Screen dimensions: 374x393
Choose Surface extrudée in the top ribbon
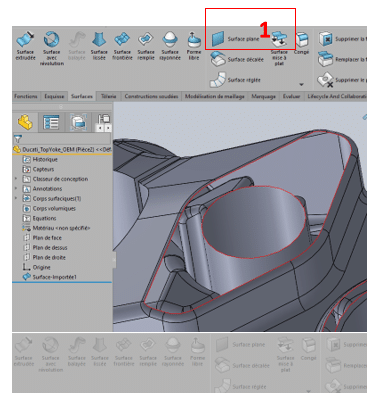point(25,46)
